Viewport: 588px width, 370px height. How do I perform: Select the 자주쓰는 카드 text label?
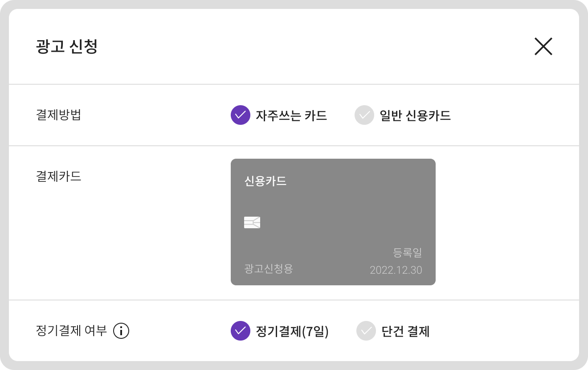[291, 115]
